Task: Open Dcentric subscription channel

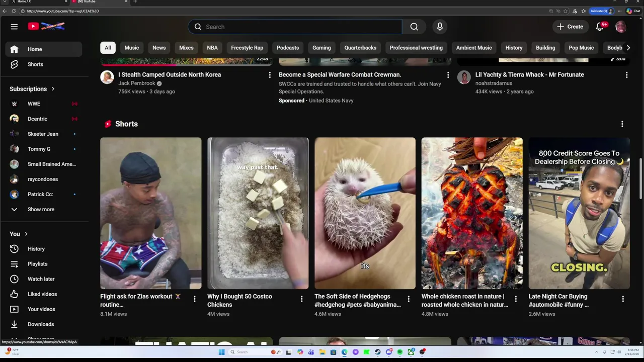Action: (x=43, y=119)
